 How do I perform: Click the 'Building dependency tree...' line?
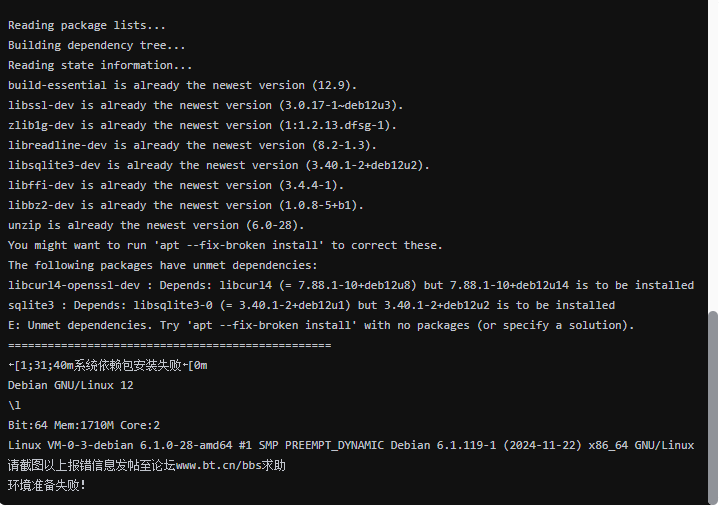pos(97,45)
